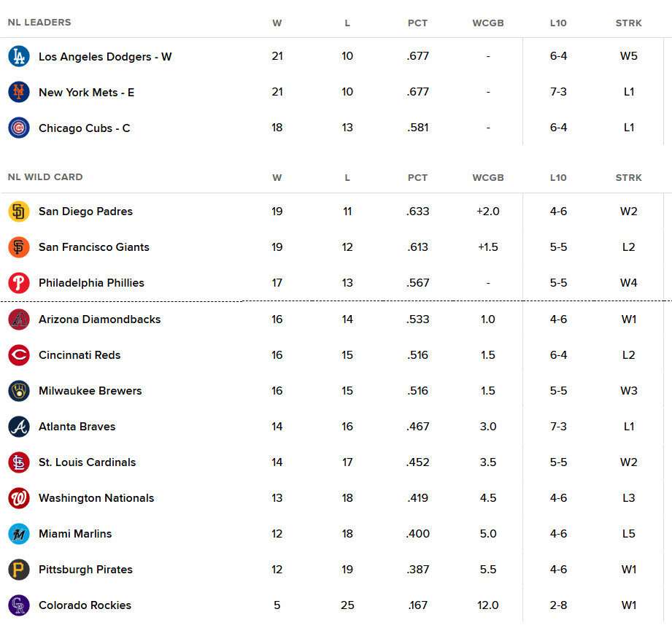
Task: Select the San Diego Padres logo
Action: [x=19, y=211]
